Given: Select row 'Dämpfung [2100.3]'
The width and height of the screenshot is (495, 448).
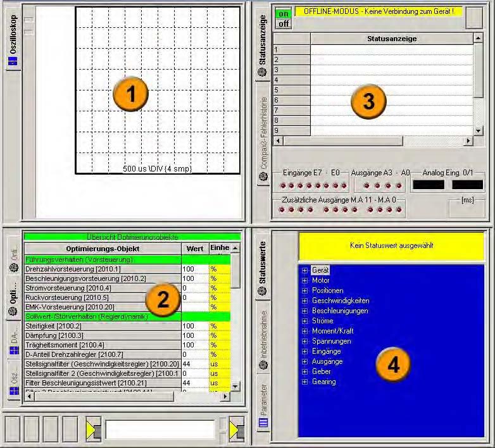Looking at the screenshot, I should [x=103, y=335].
